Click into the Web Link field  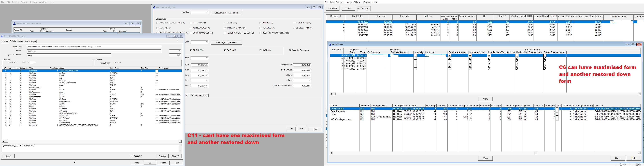tap(94, 47)
